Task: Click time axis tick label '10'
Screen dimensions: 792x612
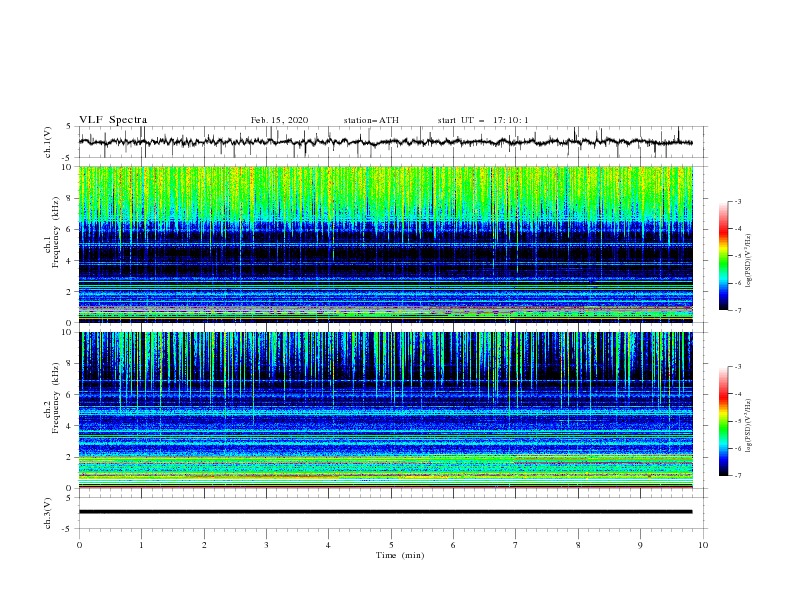Action: click(703, 545)
